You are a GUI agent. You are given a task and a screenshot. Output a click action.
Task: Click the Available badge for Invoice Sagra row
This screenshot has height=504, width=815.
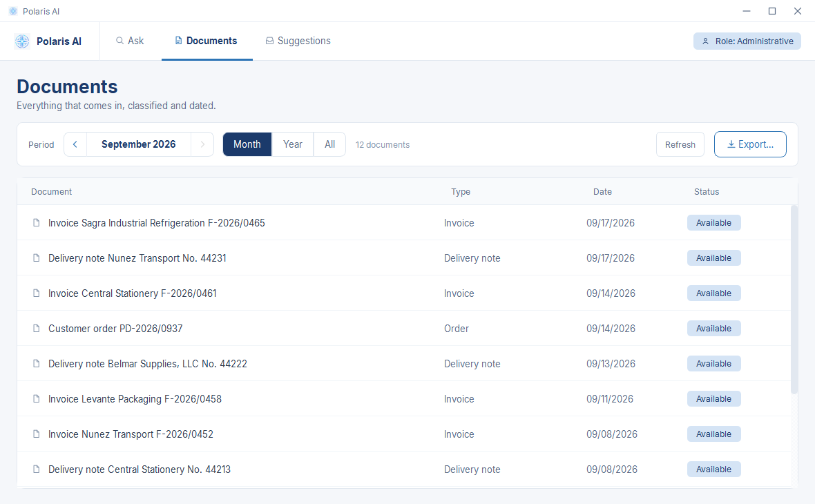click(x=713, y=222)
